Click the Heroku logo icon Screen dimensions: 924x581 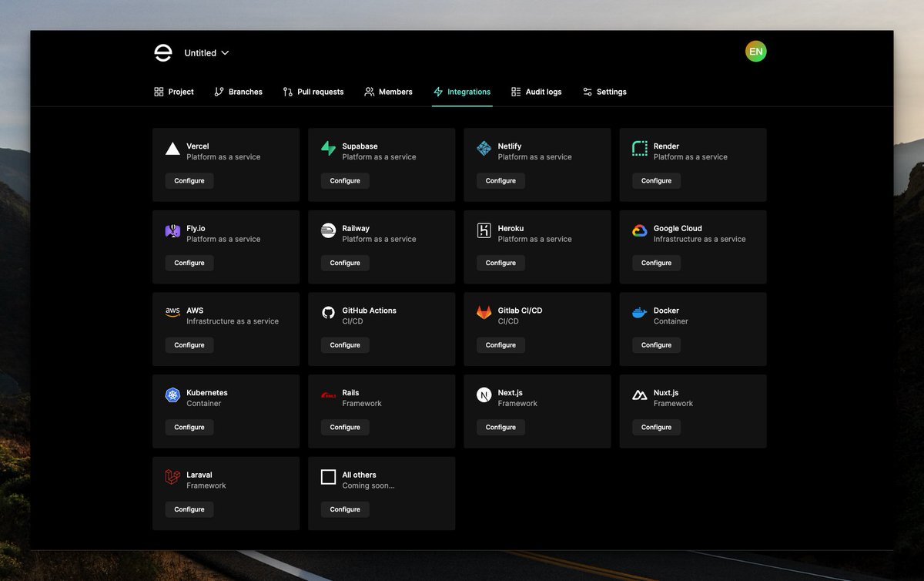pos(484,230)
